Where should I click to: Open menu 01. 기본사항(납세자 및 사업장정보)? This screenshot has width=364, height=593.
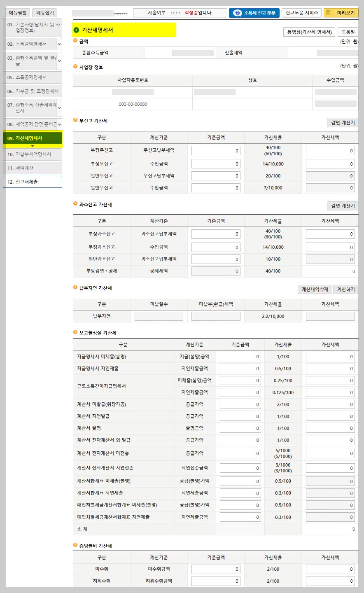[33, 28]
